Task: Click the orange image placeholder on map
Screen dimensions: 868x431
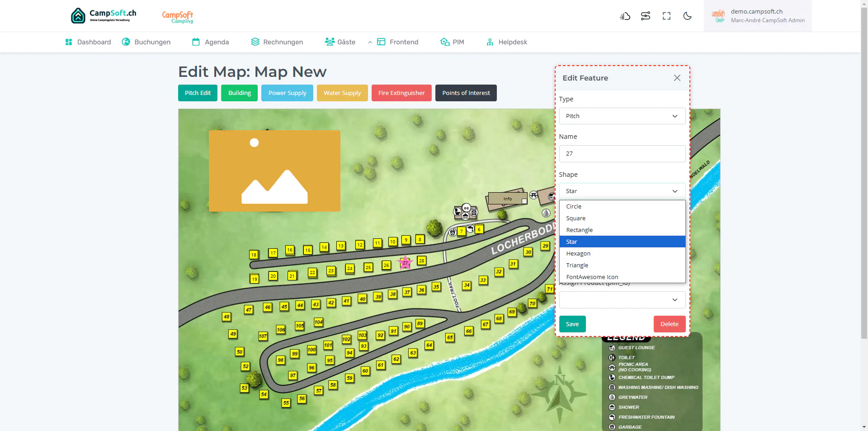Action: click(x=274, y=171)
